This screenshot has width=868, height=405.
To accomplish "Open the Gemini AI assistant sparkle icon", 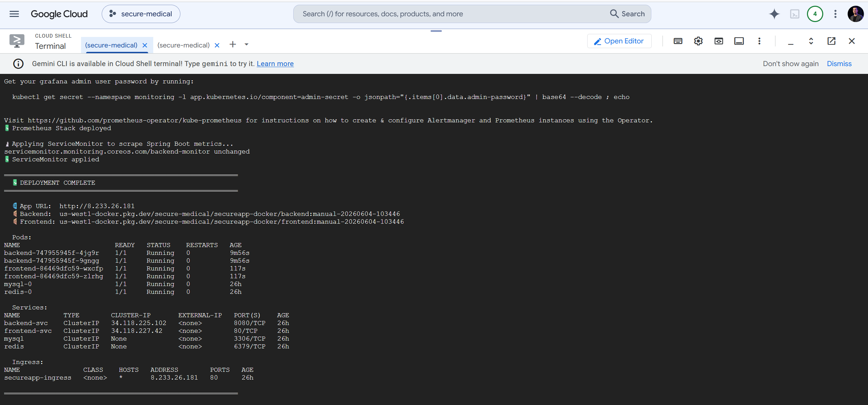I will pyautogui.click(x=774, y=14).
